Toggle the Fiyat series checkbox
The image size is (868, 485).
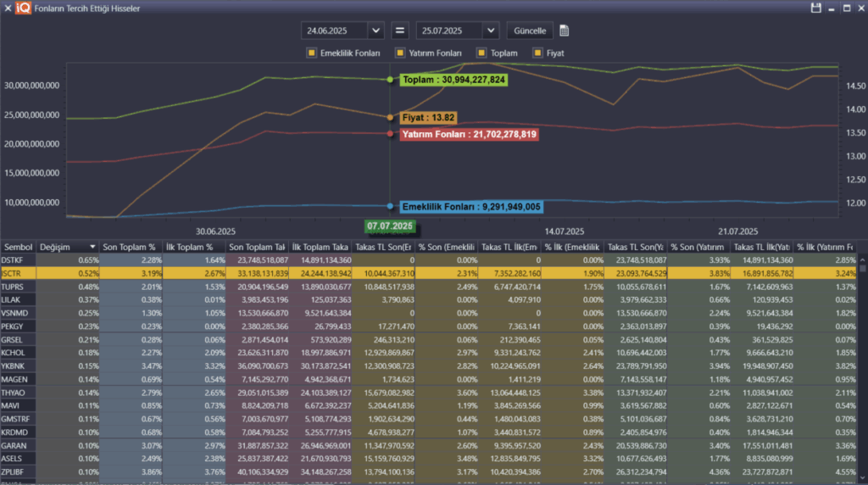click(537, 53)
